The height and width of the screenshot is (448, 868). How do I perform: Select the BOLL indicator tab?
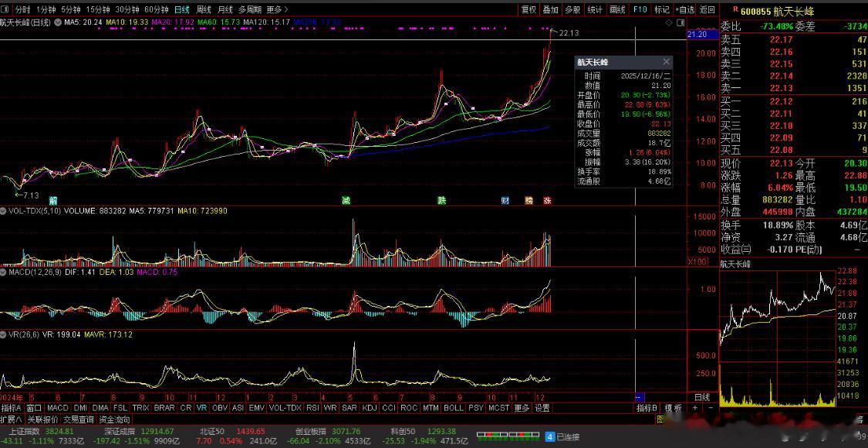coord(454,408)
